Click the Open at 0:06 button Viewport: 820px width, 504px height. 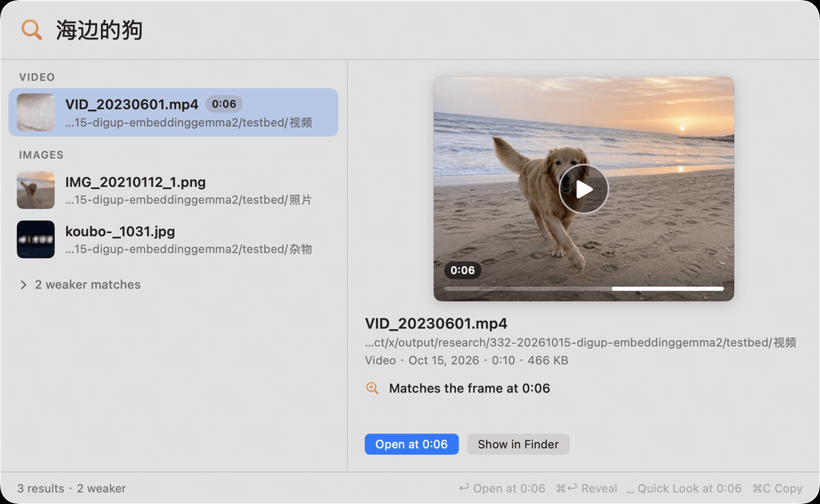pyautogui.click(x=412, y=444)
